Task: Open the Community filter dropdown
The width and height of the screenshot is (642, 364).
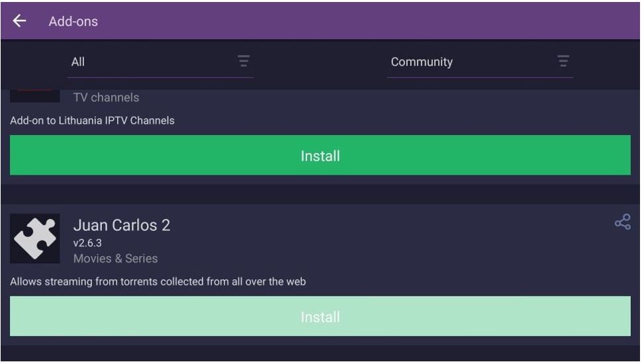Action: click(480, 62)
